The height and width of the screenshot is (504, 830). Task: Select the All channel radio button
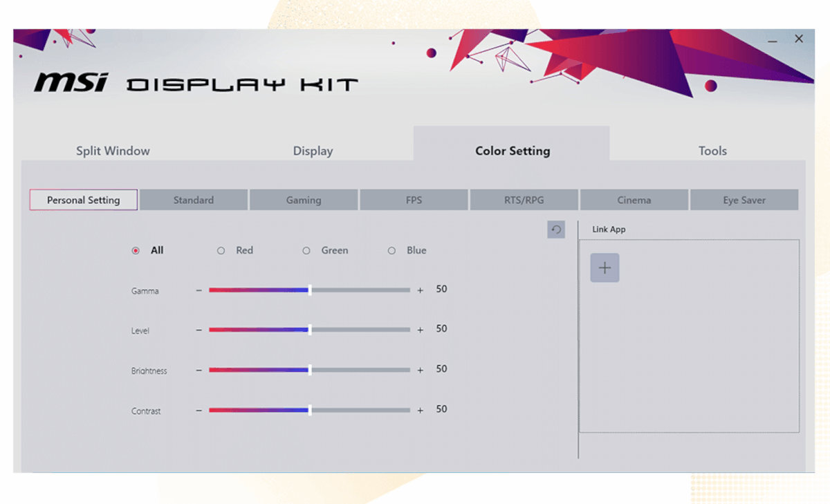tap(136, 251)
